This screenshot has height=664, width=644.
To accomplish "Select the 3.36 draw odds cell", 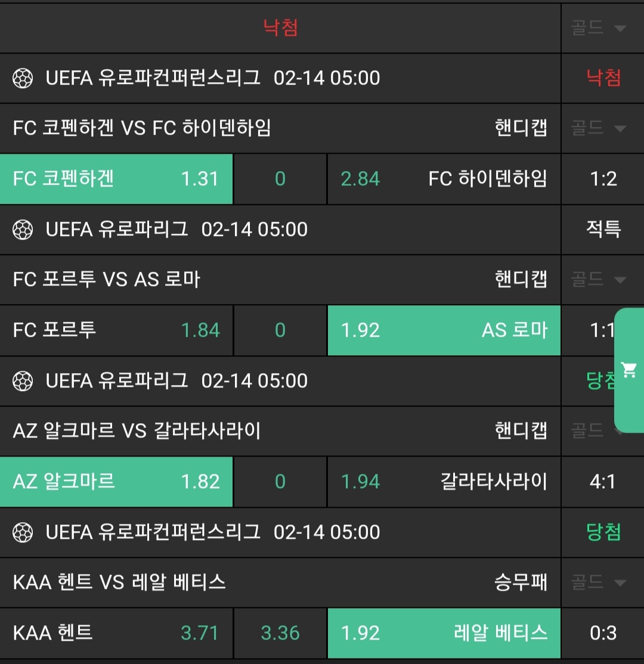I will pos(280,633).
